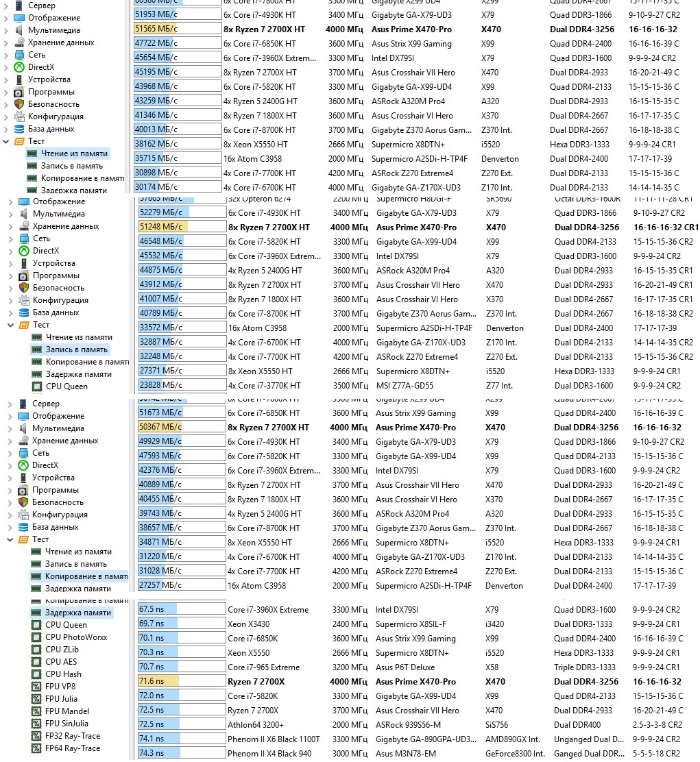Click Мультимедиа speaker icon in memory-read panel tree
The width and height of the screenshot is (700, 762).
point(19,30)
